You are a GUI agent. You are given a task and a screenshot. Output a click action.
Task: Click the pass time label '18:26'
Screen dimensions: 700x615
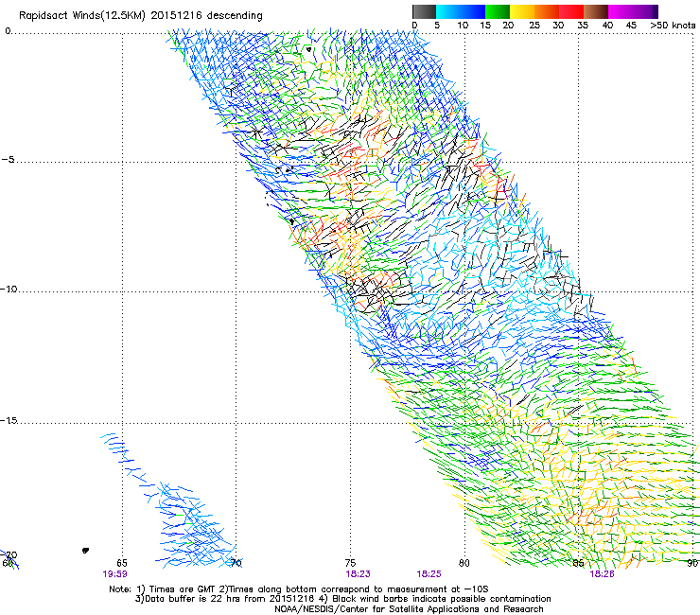pos(602,574)
